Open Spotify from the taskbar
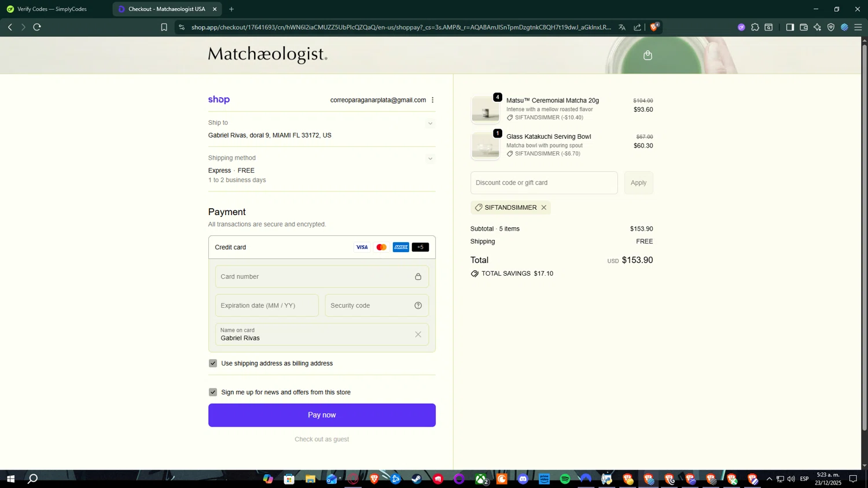This screenshot has height=488, width=868. (x=565, y=479)
